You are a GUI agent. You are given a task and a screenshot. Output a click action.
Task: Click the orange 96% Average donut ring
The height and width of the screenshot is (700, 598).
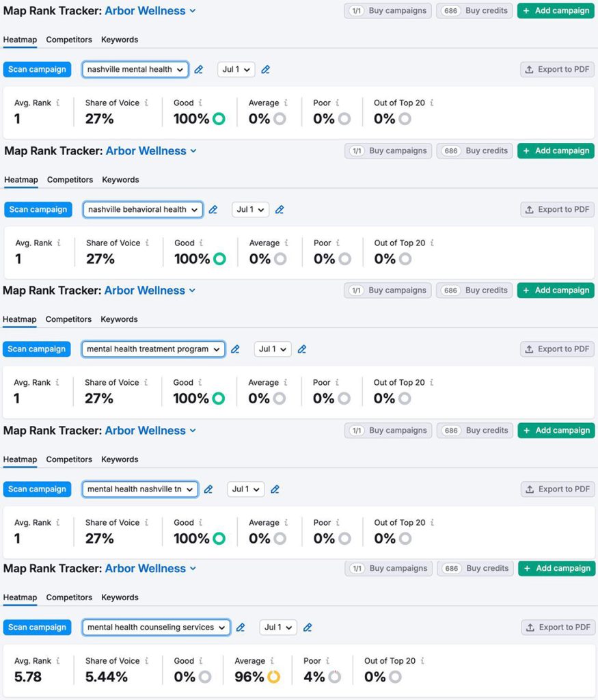pos(273,677)
